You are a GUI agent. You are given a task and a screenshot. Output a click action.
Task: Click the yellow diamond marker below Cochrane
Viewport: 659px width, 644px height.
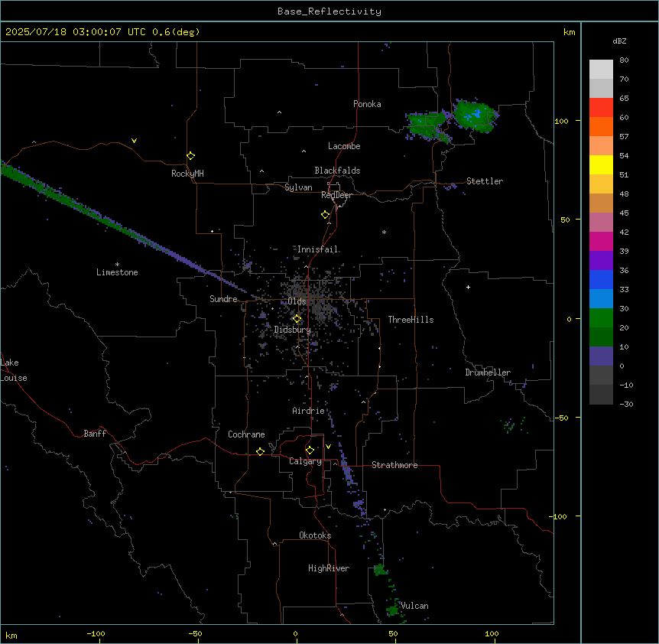pyautogui.click(x=260, y=451)
